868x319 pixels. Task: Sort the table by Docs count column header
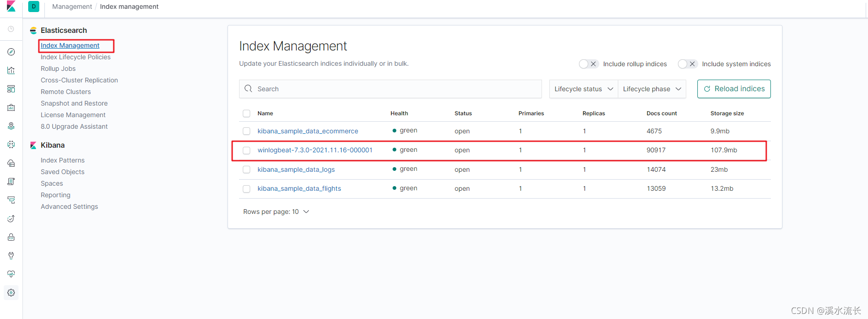(662, 113)
